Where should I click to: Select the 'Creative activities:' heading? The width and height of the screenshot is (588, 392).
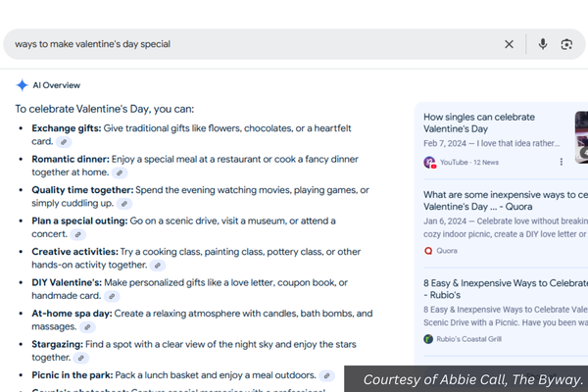75,252
